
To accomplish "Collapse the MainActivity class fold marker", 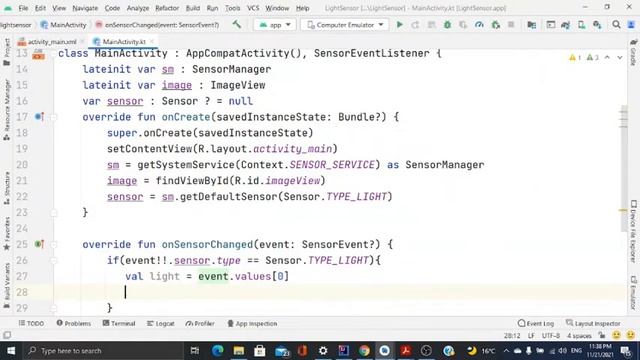I will [54, 54].
